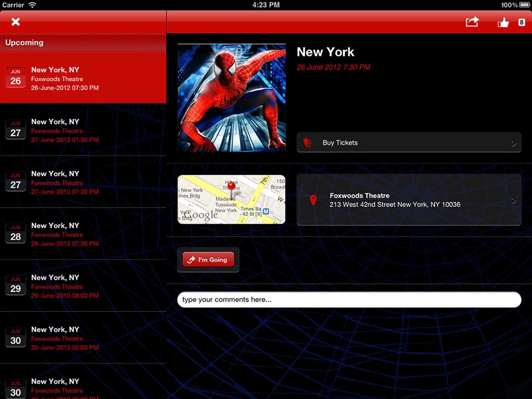Tap the '100%' battery percentage
Screen dimensions: 532x399
(x=509, y=5)
